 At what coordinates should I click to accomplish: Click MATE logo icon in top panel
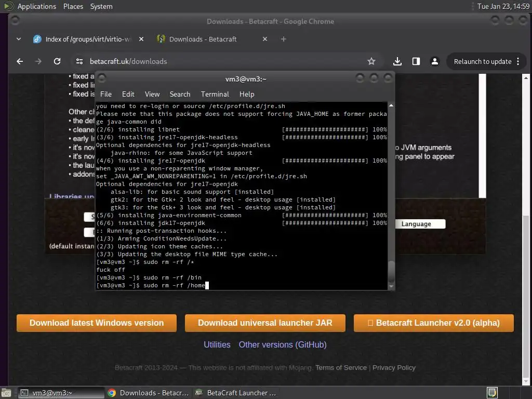[x=8, y=6]
